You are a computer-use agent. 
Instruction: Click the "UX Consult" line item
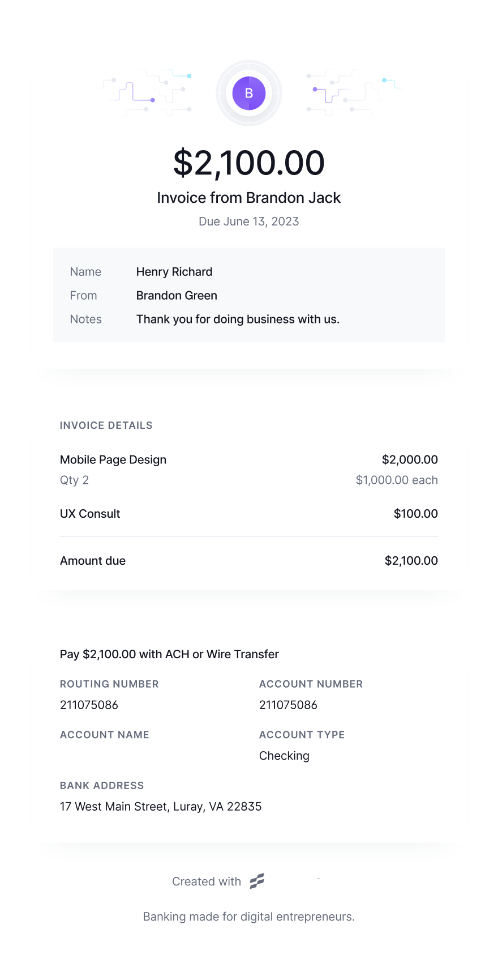point(90,514)
